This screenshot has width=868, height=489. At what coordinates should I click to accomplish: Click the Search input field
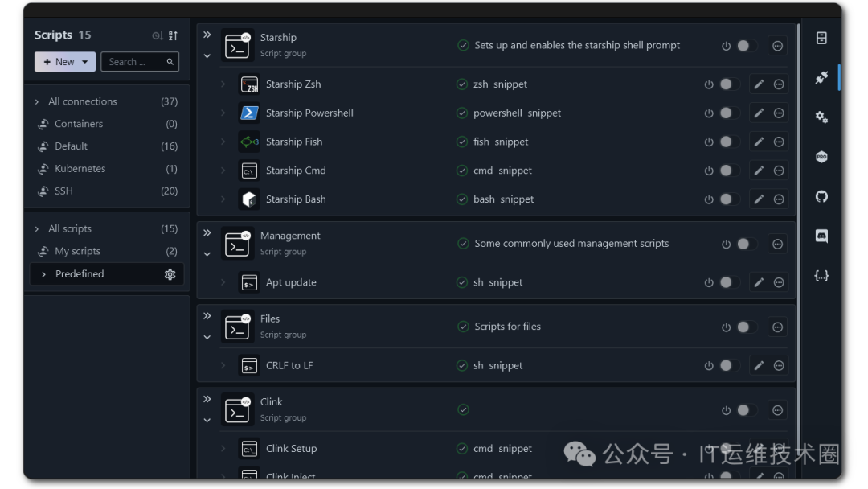[x=140, y=62]
